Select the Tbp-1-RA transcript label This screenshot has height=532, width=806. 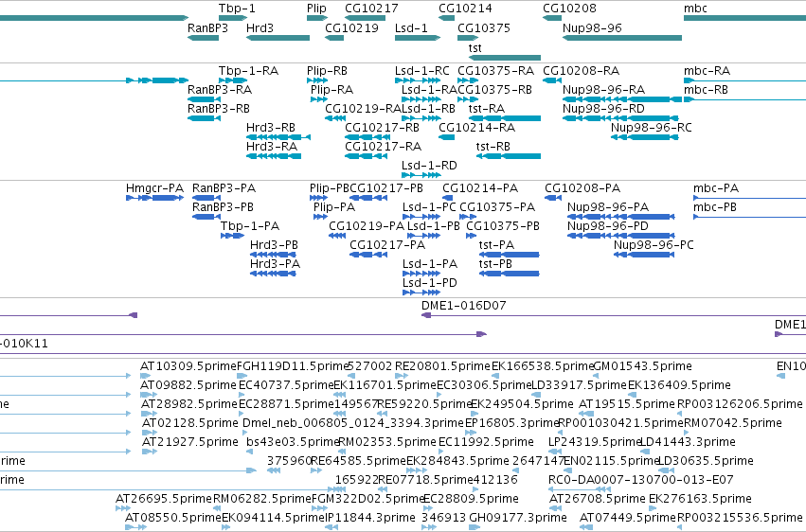[x=248, y=70]
